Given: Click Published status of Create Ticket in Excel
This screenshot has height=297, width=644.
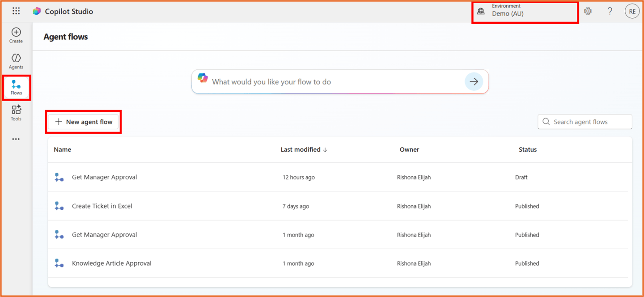Looking at the screenshot, I should 527,206.
